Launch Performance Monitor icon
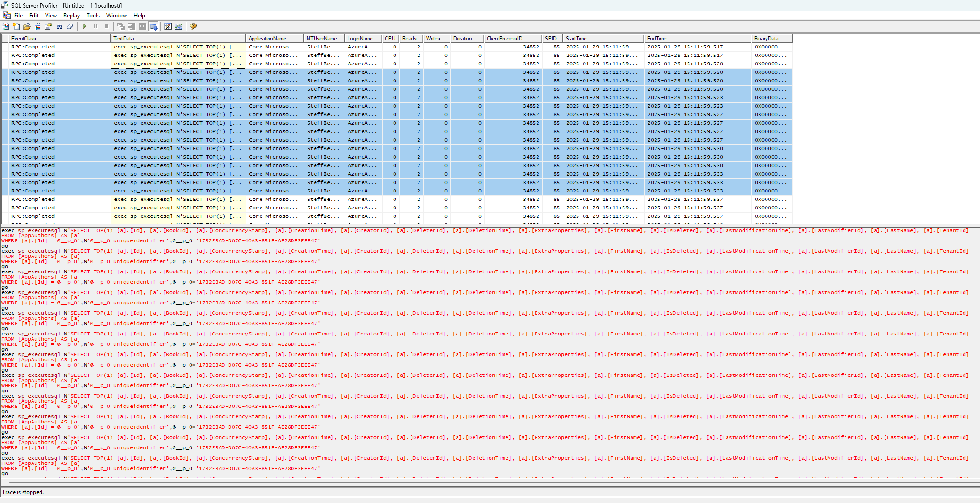980x503 pixels. pos(179,26)
